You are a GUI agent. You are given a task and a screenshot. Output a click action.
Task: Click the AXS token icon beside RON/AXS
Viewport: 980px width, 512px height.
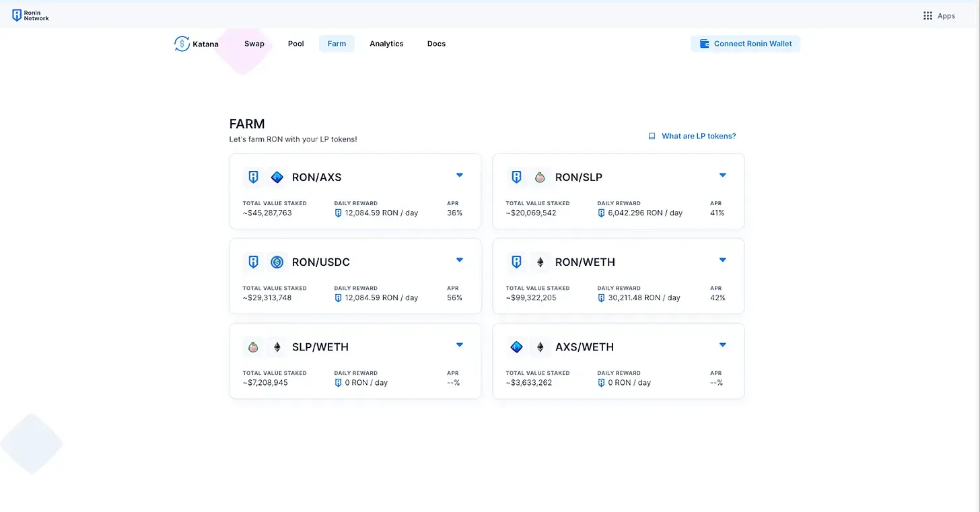click(277, 176)
